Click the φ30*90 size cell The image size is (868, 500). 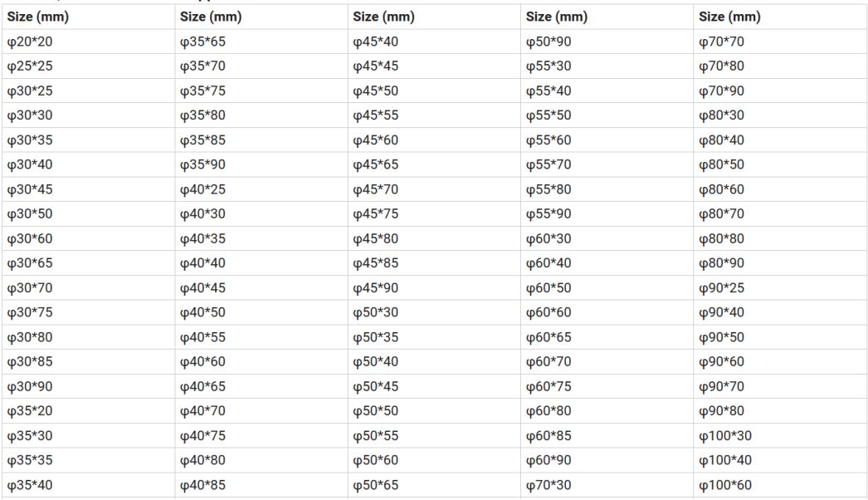[x=89, y=386]
